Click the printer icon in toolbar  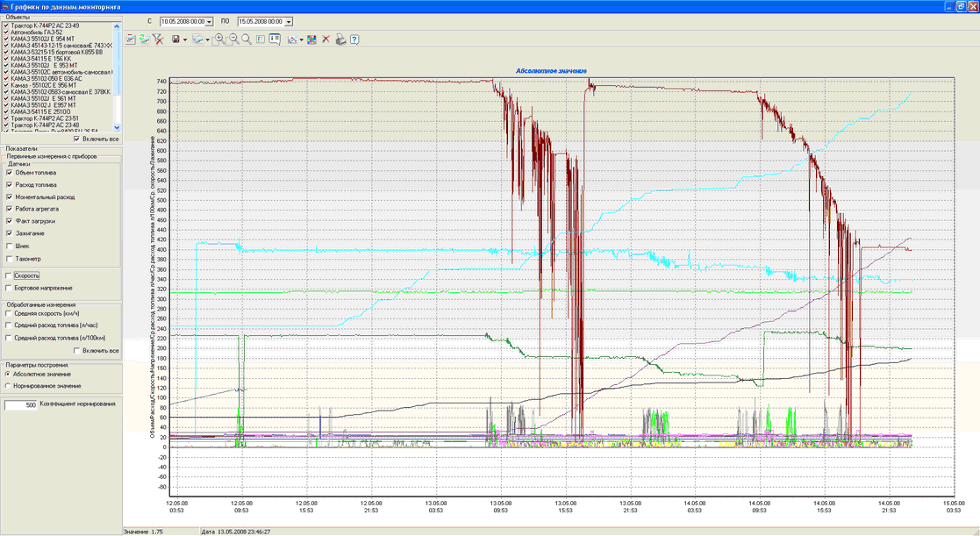point(340,39)
